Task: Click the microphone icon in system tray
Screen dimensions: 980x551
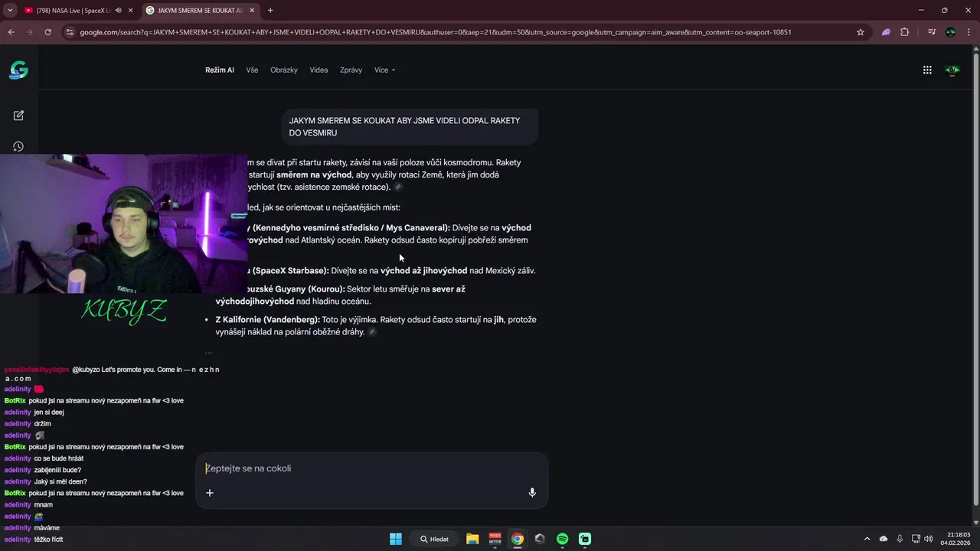Action: click(x=900, y=539)
